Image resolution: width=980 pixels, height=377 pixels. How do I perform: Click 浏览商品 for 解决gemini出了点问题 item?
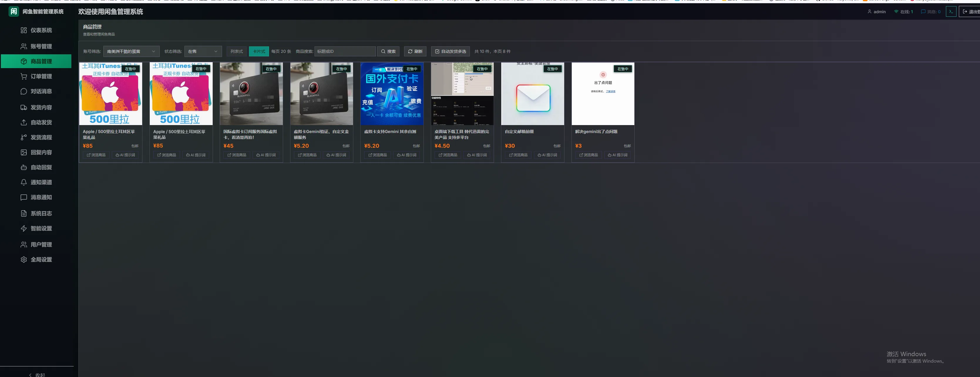tap(589, 155)
